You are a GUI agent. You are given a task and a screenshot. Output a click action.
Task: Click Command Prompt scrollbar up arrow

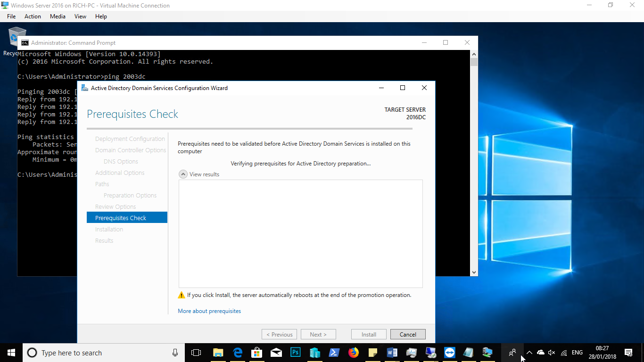(474, 54)
